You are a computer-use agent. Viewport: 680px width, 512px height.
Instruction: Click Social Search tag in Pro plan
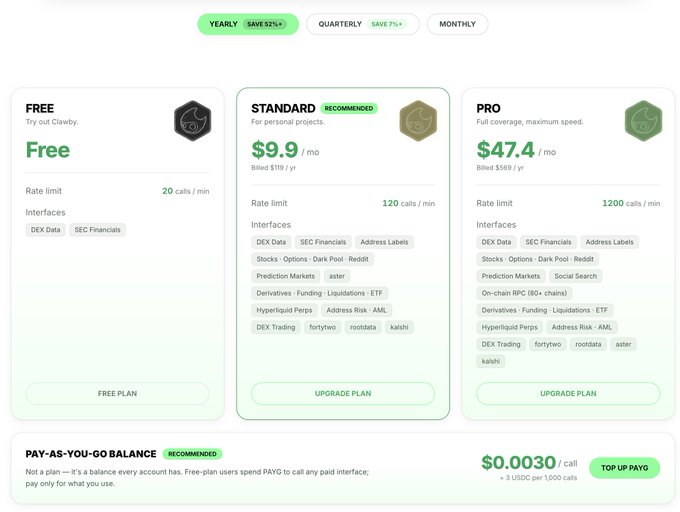pyautogui.click(x=575, y=276)
